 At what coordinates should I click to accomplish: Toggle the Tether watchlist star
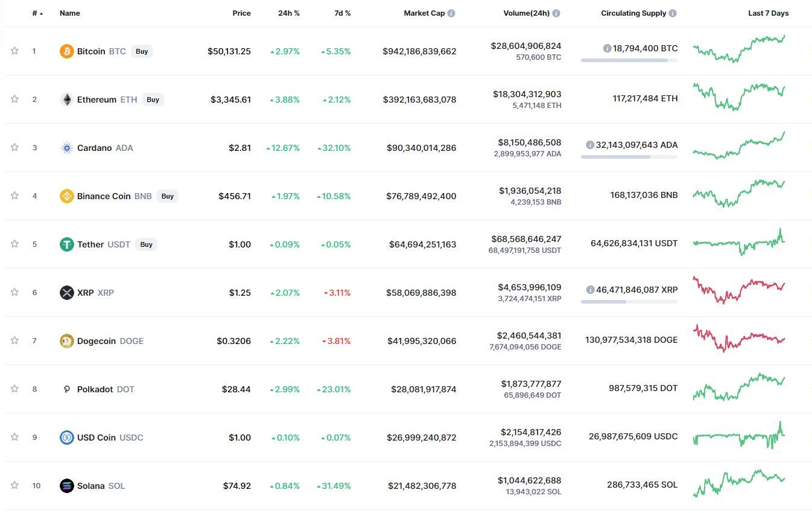coord(14,244)
